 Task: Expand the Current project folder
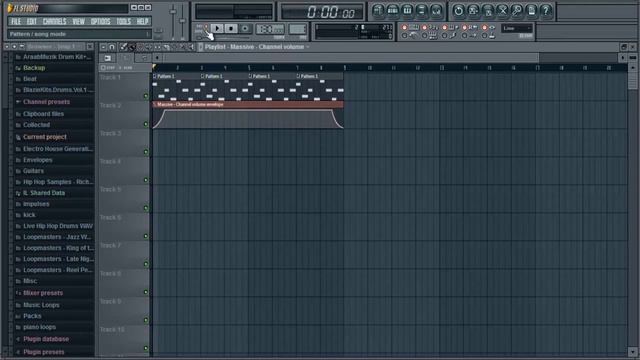45,137
